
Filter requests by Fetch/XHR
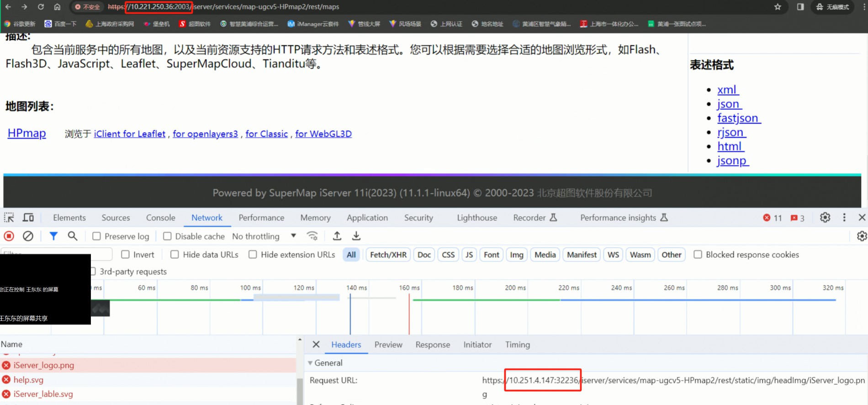[388, 255]
